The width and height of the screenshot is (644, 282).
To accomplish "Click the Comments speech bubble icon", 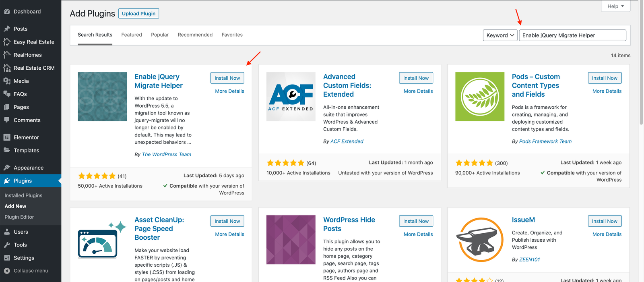I will [x=7, y=120].
